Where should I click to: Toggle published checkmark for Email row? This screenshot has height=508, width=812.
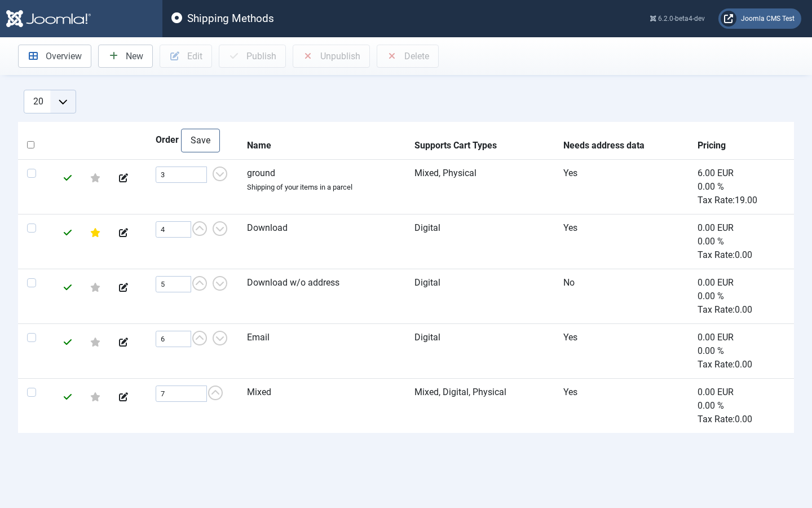[68, 342]
